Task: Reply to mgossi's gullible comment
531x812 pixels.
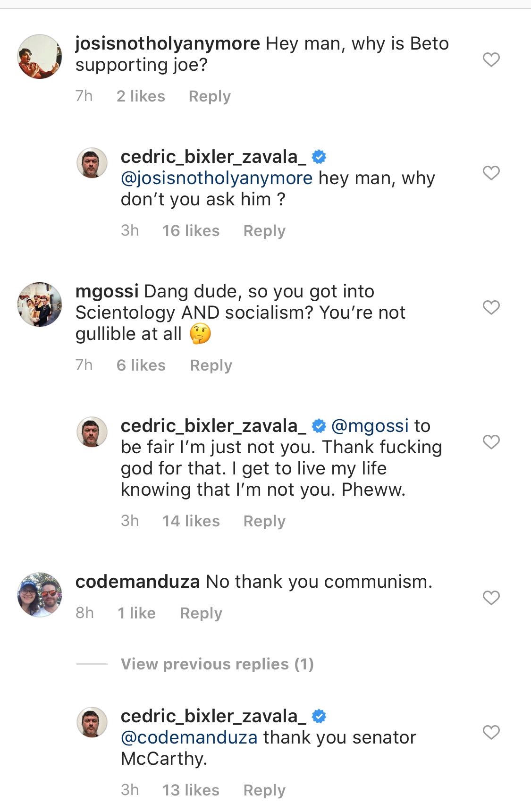Action: [211, 365]
